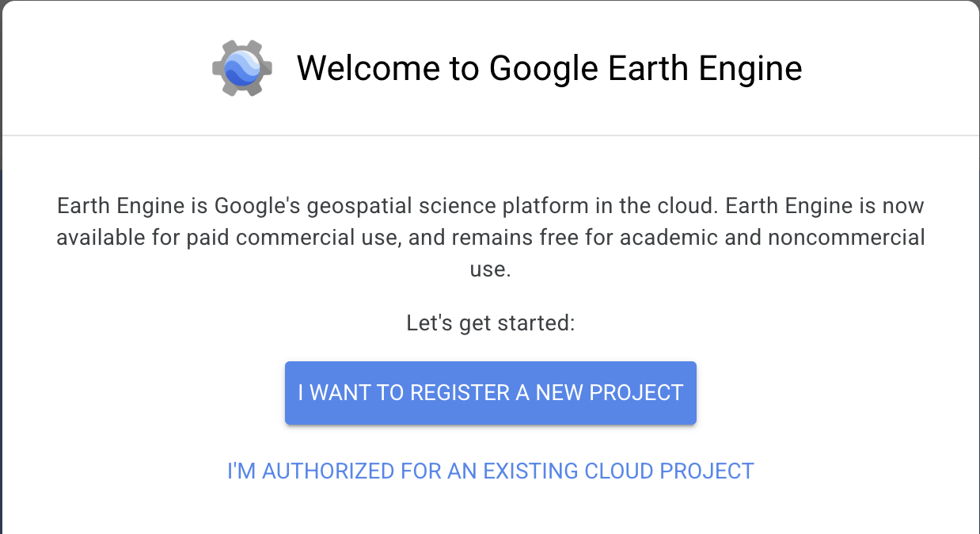Click the horizontal divider below the header

click(x=490, y=135)
